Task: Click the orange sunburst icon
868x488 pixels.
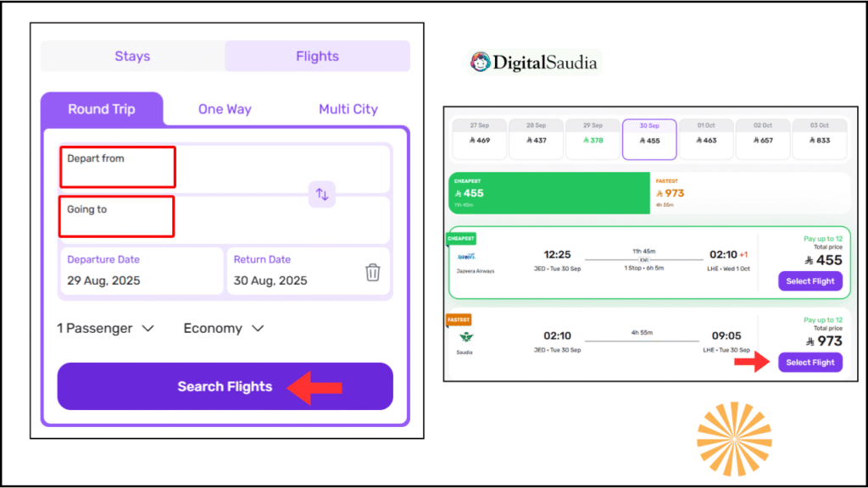Action: [x=734, y=438]
